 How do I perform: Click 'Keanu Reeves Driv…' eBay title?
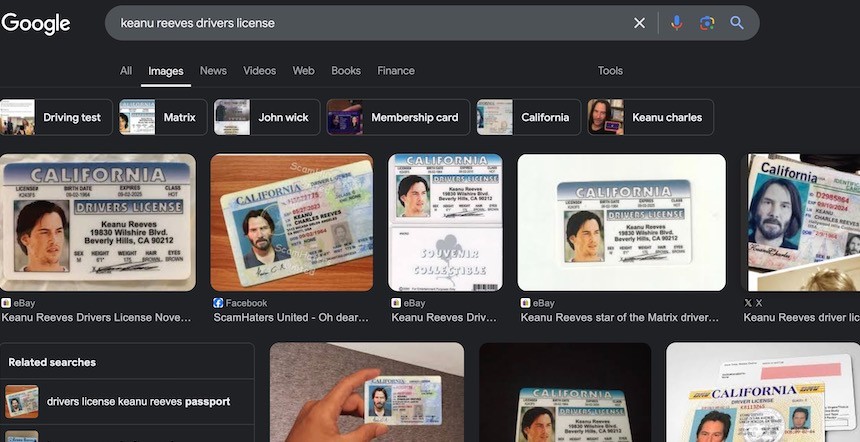click(444, 318)
